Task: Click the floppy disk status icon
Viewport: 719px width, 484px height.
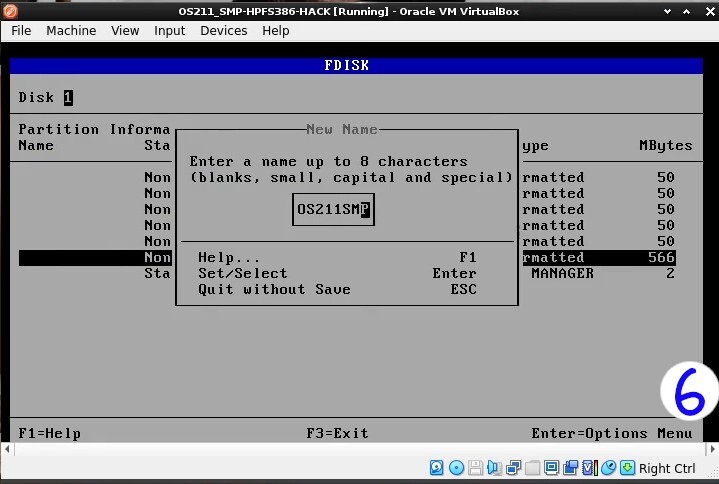Action: (476, 468)
